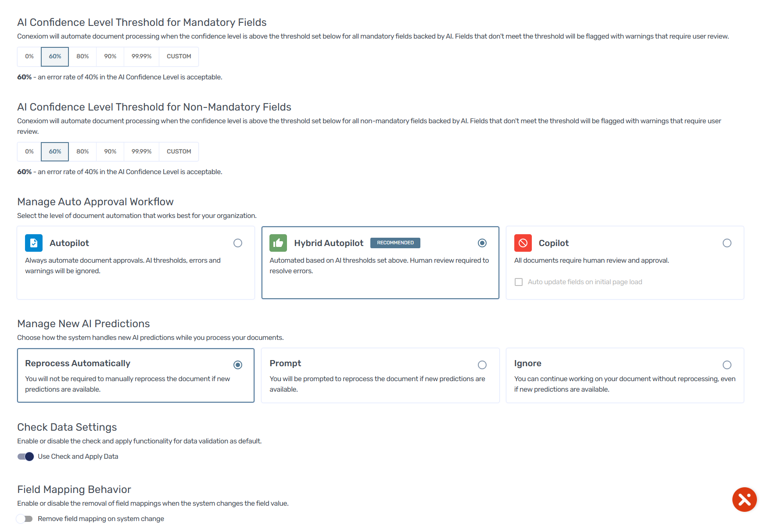Check Auto update fields on initial page load
This screenshot has width=760, height=532.
coord(519,282)
